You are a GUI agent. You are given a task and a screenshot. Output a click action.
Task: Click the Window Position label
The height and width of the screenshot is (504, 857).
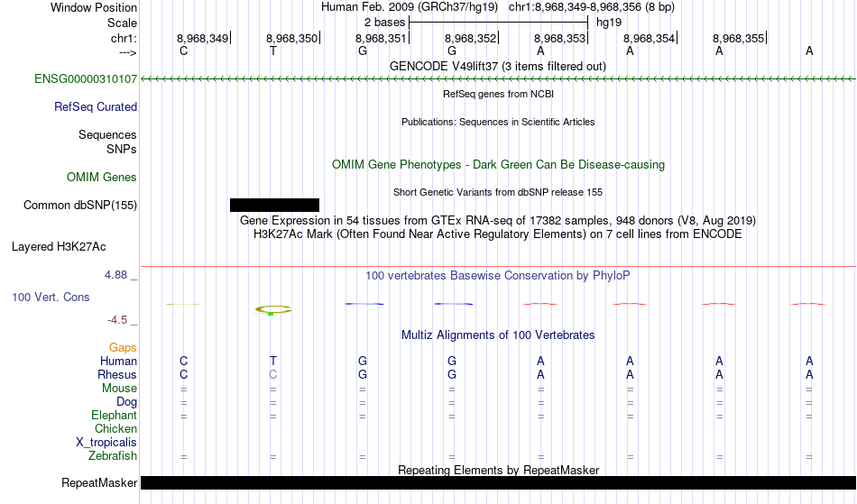[x=94, y=7]
